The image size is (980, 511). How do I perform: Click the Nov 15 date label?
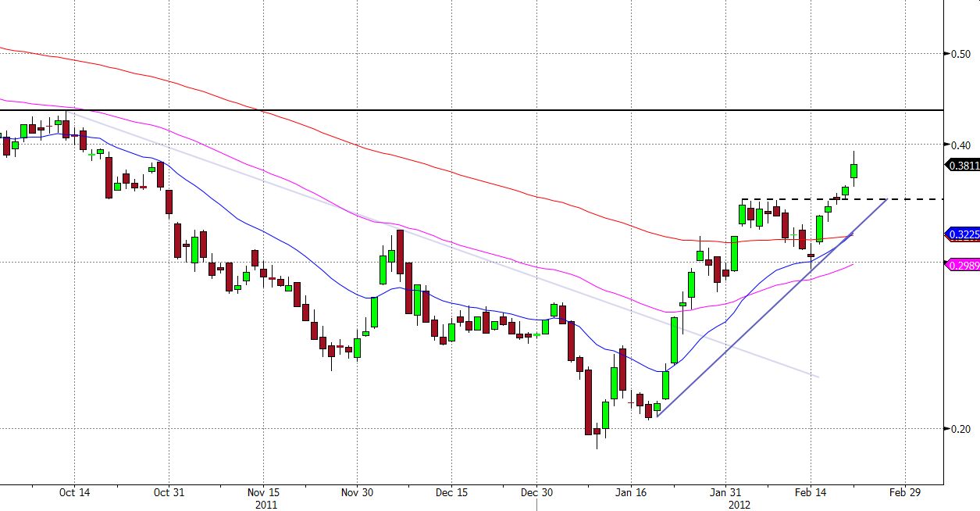pyautogui.click(x=263, y=492)
